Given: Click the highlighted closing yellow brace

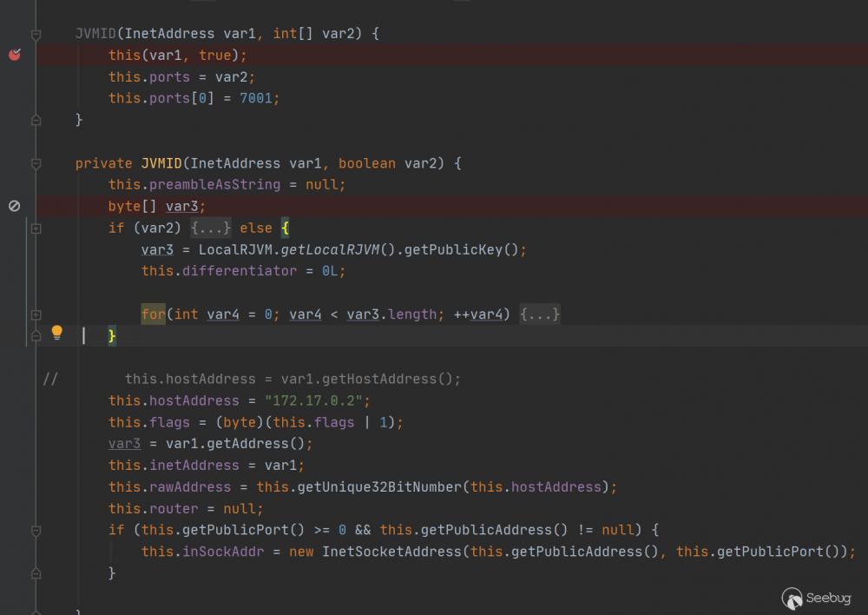Looking at the screenshot, I should coord(112,336).
